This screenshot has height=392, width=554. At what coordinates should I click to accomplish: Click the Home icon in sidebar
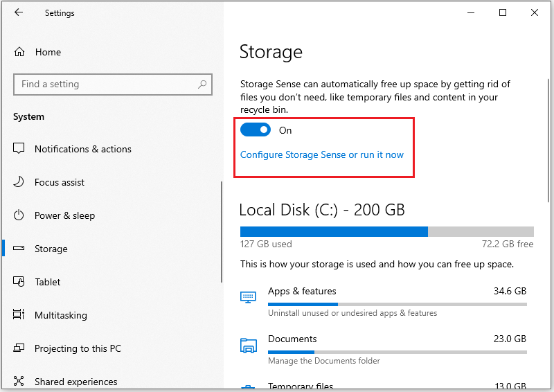coord(19,52)
